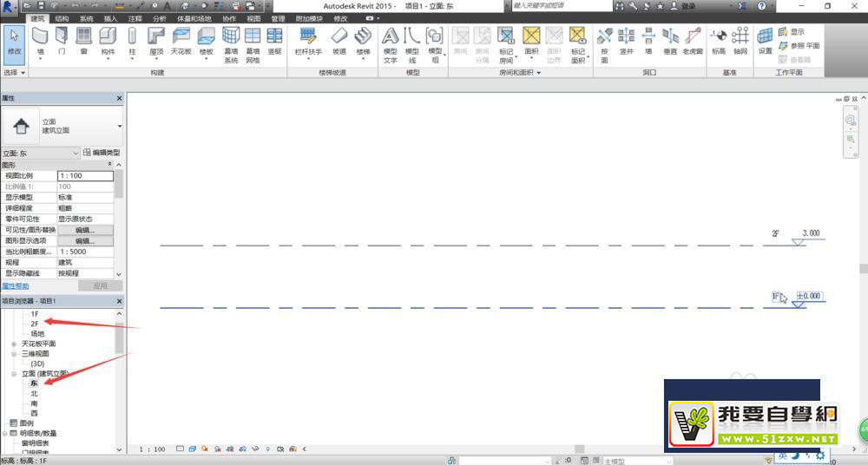
Task: Click the 墙 opening tool in 洞口 panel
Action: (648, 42)
